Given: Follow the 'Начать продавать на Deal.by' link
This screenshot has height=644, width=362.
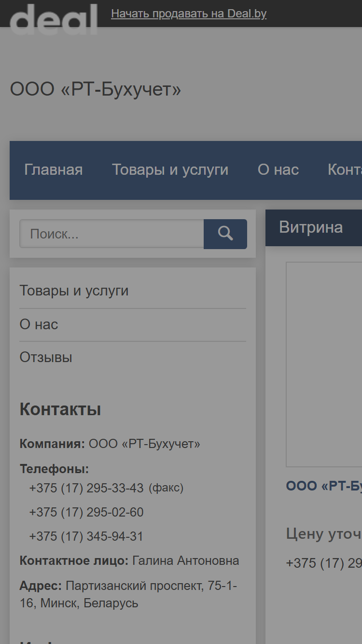Looking at the screenshot, I should [189, 14].
